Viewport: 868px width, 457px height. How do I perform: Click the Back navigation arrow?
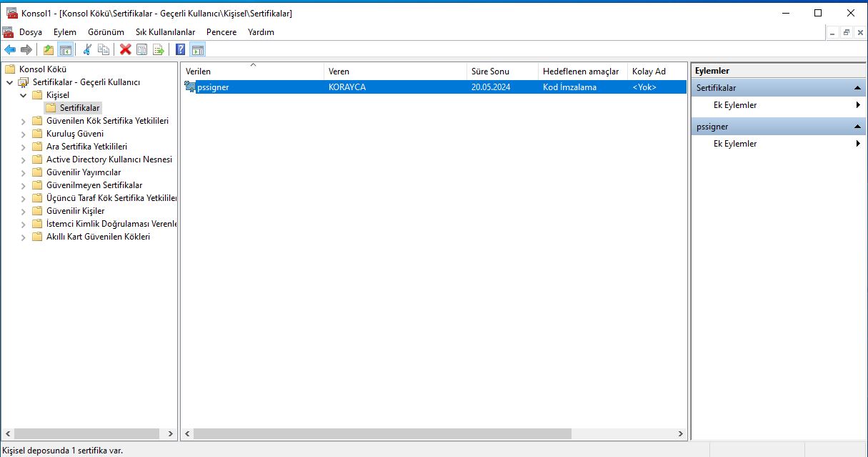(x=9, y=49)
